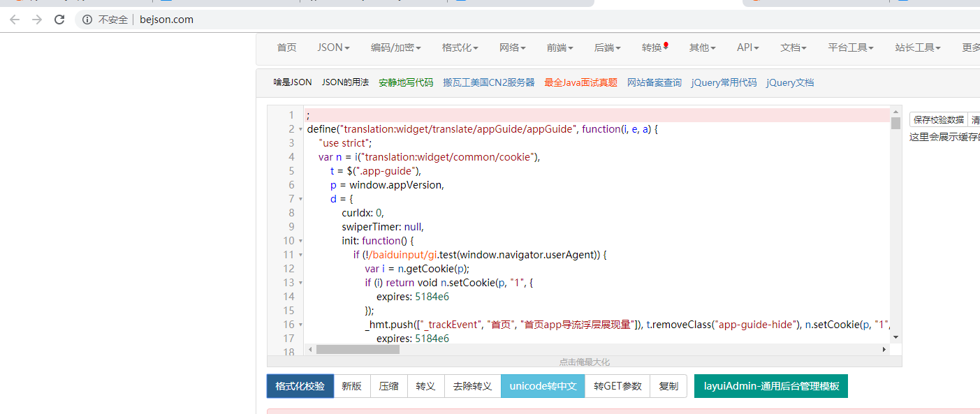Image resolution: width=980 pixels, height=414 pixels.
Task: Expand the 其他 dropdown menu
Action: pyautogui.click(x=703, y=47)
